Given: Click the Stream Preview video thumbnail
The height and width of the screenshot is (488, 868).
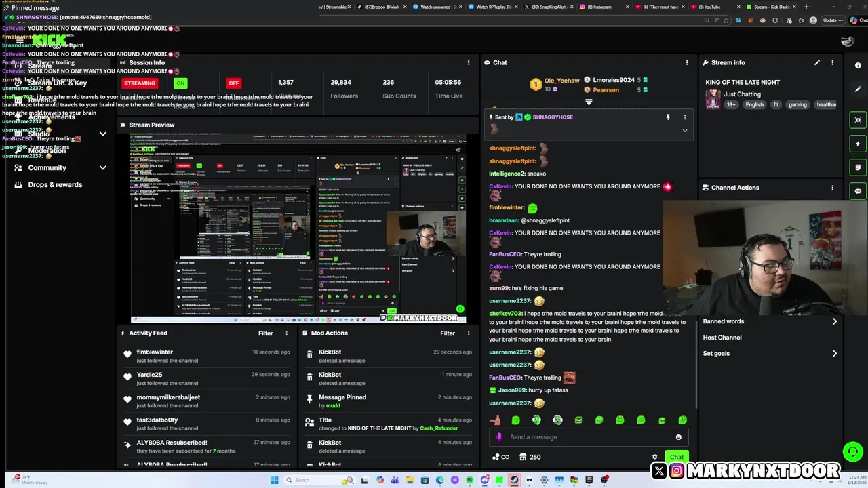Looking at the screenshot, I should [298, 228].
